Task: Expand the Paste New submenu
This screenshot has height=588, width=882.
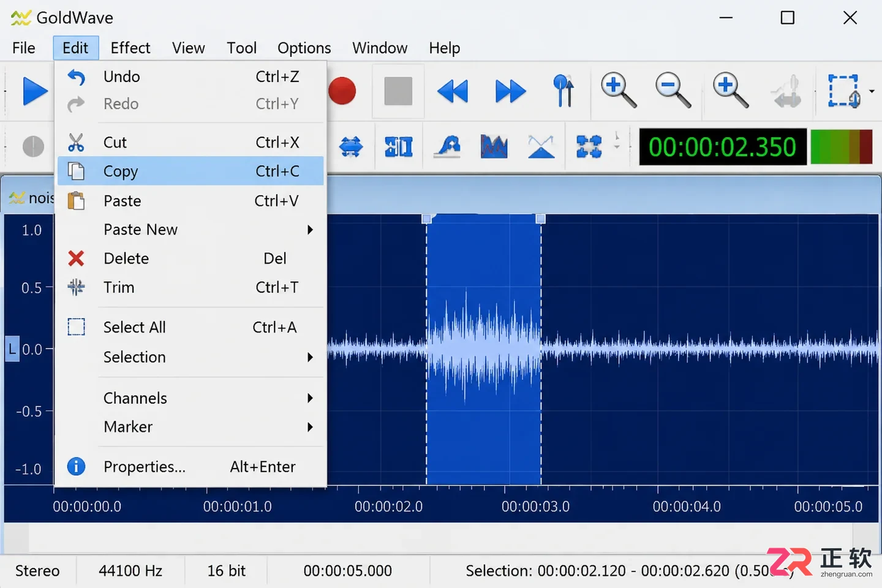Action: click(190, 230)
